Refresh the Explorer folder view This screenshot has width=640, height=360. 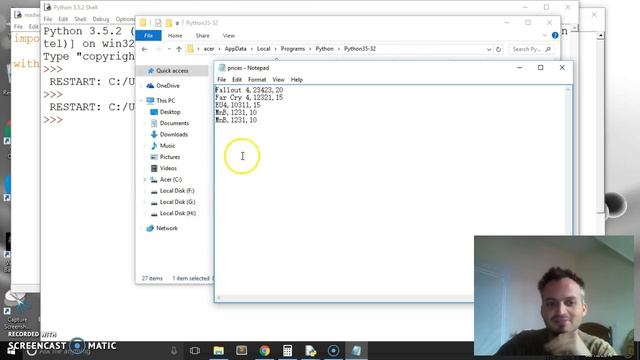498,49
